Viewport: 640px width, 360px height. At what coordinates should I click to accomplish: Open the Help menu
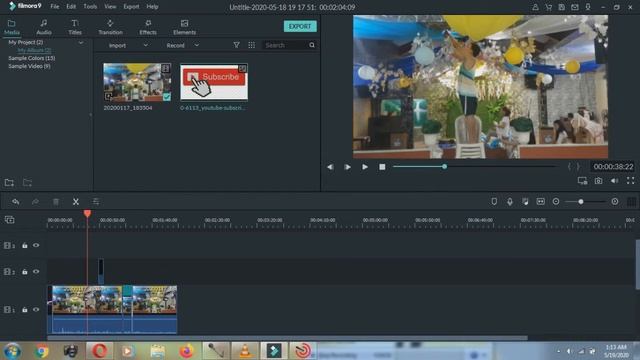[152, 7]
